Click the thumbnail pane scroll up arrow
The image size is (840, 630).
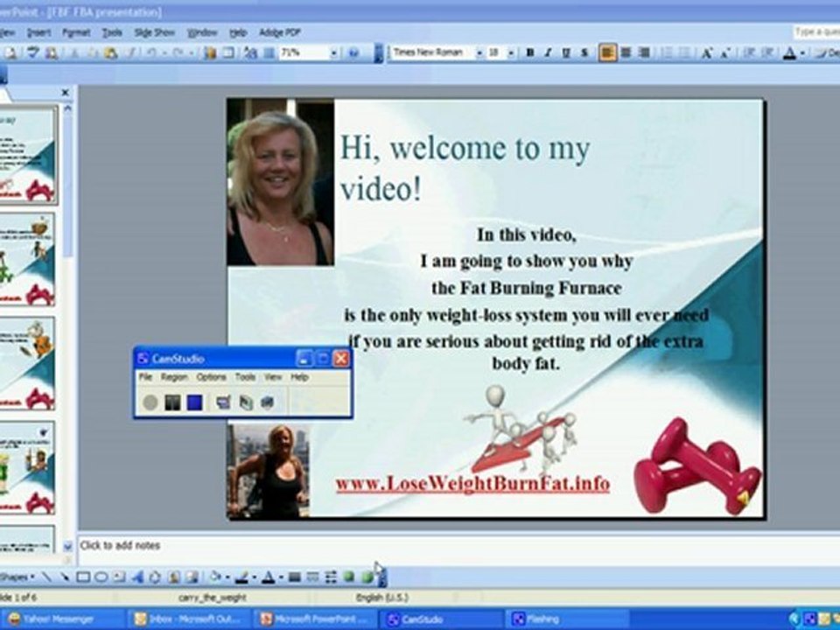(x=67, y=108)
